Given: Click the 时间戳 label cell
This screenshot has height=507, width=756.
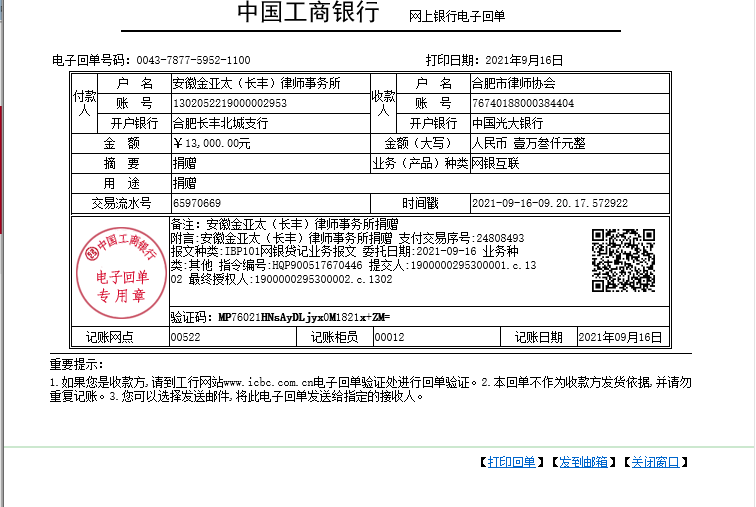Looking at the screenshot, I should click(420, 203).
